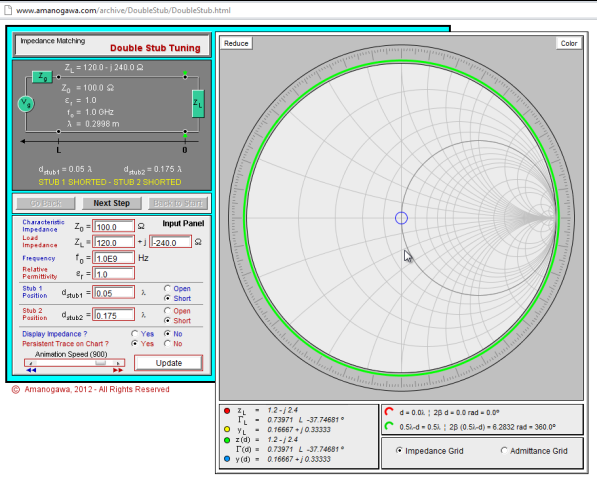Click the STUB 1 SHORTED - STUB 2 SHORTED text
The width and height of the screenshot is (597, 480).
[110, 182]
